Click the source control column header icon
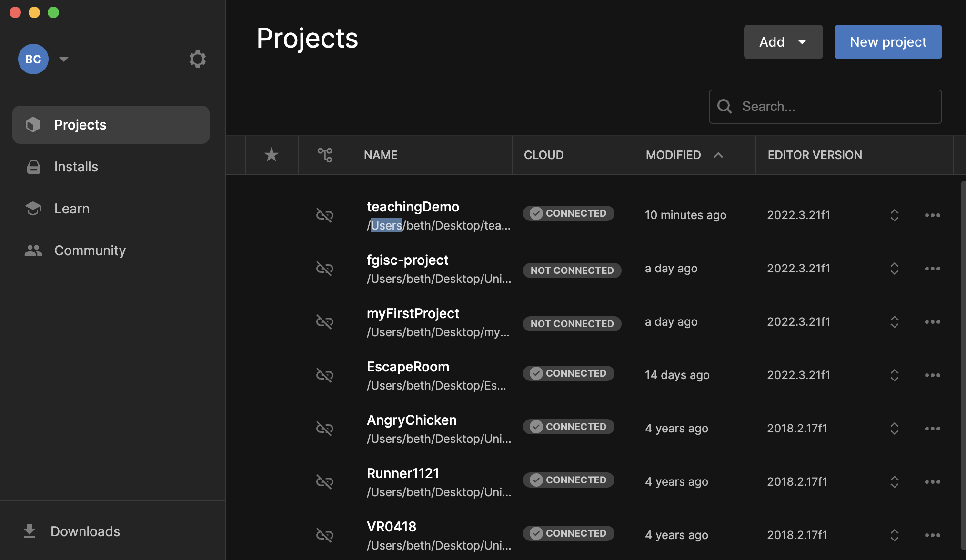 coord(325,155)
